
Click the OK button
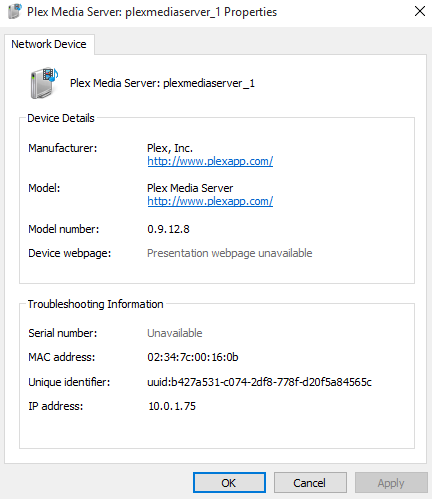point(229,483)
